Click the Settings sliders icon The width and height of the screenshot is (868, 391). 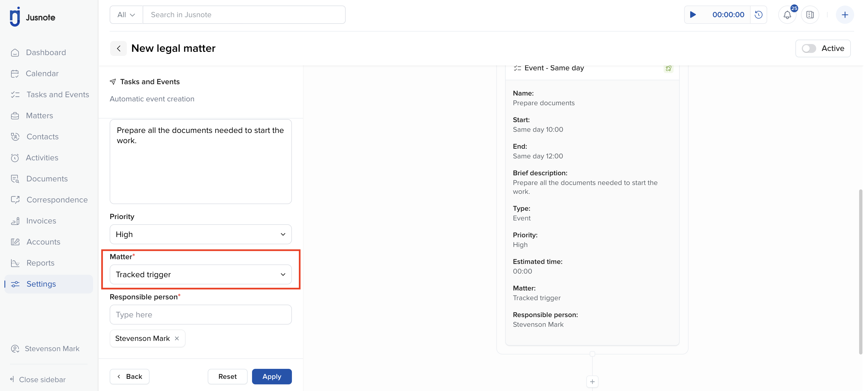point(15,284)
